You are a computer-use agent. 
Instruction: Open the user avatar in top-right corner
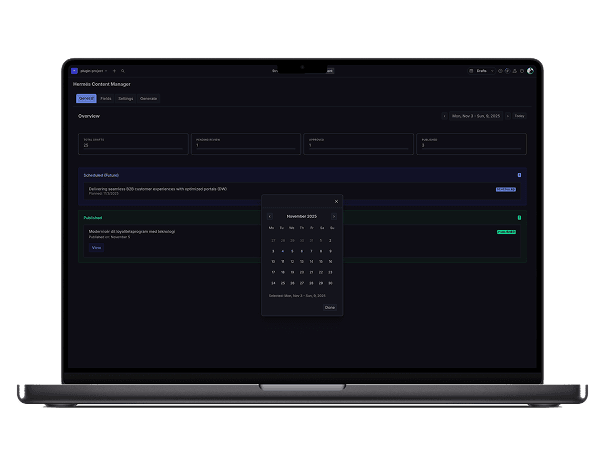(x=530, y=71)
